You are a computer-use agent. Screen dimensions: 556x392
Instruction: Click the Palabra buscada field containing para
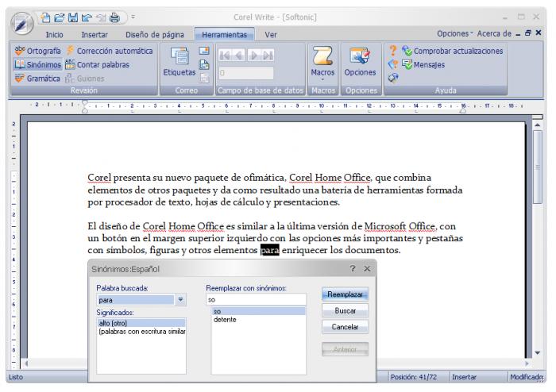(x=136, y=300)
